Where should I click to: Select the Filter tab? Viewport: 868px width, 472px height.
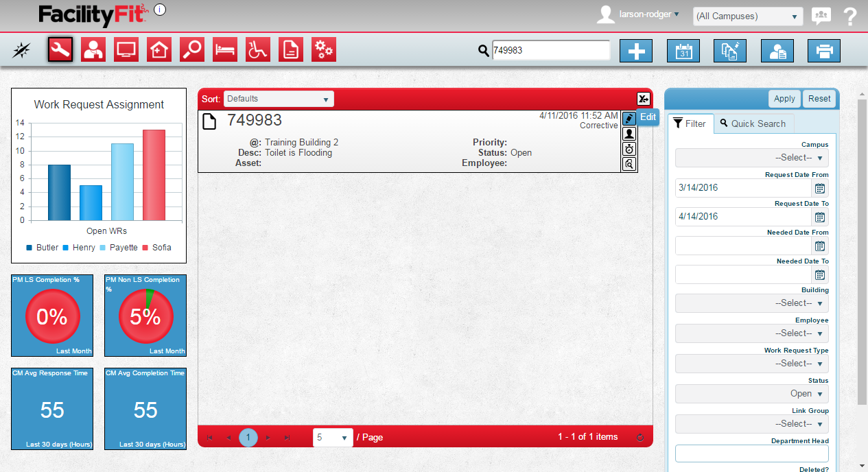pos(690,123)
